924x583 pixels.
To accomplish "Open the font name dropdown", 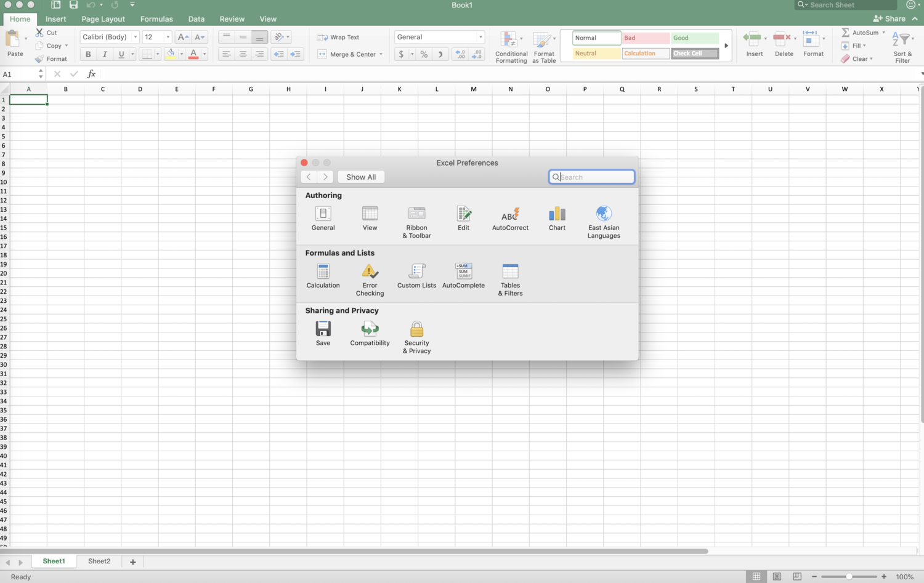I will [136, 37].
